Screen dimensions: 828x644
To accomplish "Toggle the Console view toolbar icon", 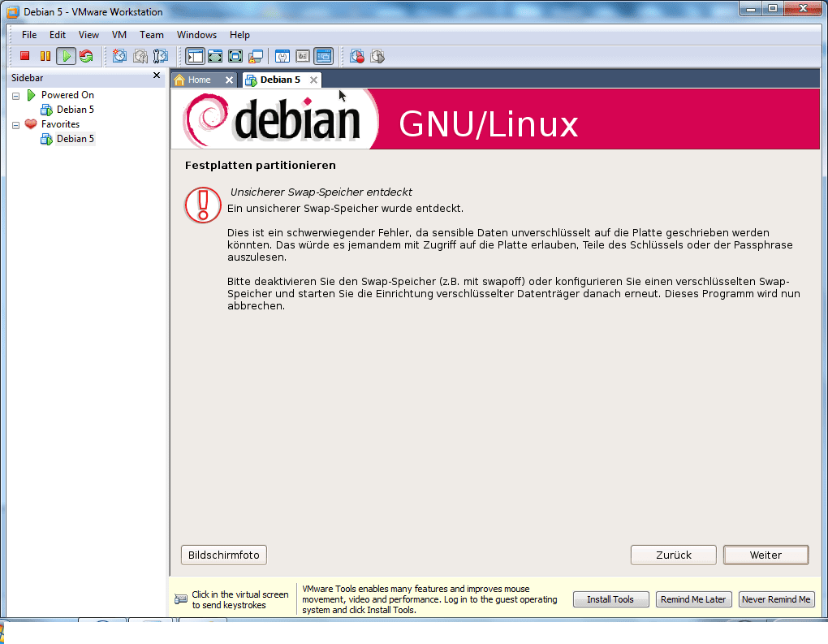I will [323, 56].
